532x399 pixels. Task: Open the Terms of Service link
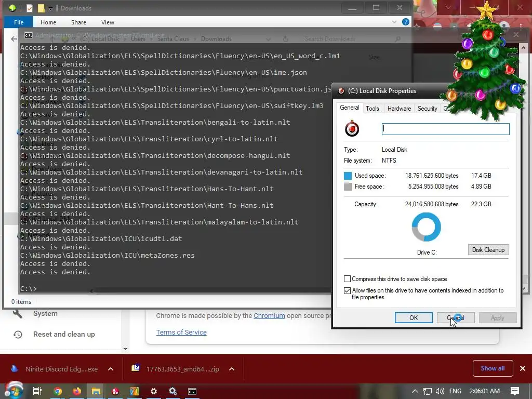181,332
